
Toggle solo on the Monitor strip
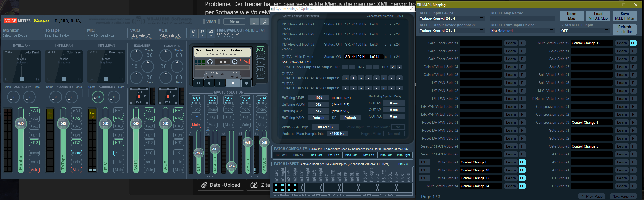pos(34,162)
